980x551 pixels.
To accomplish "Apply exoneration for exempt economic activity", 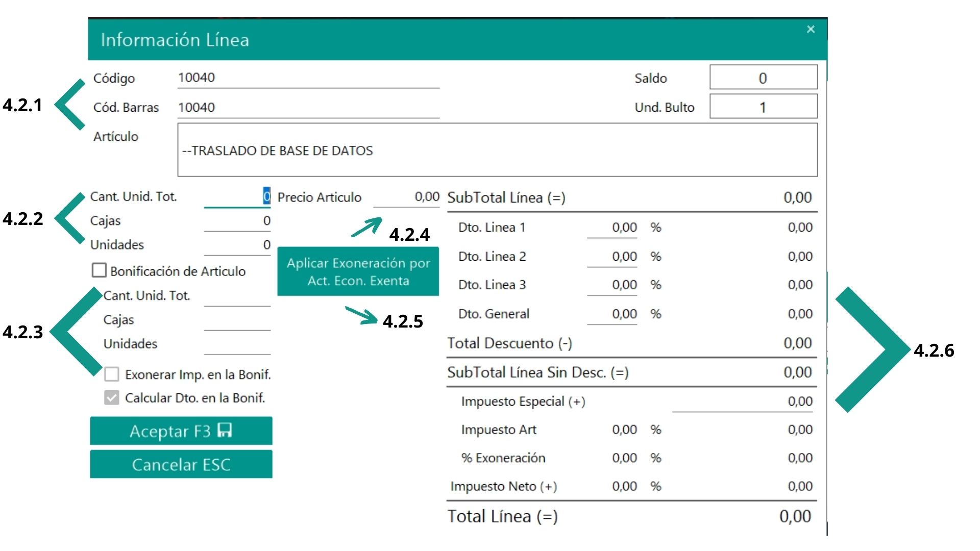I will click(358, 271).
